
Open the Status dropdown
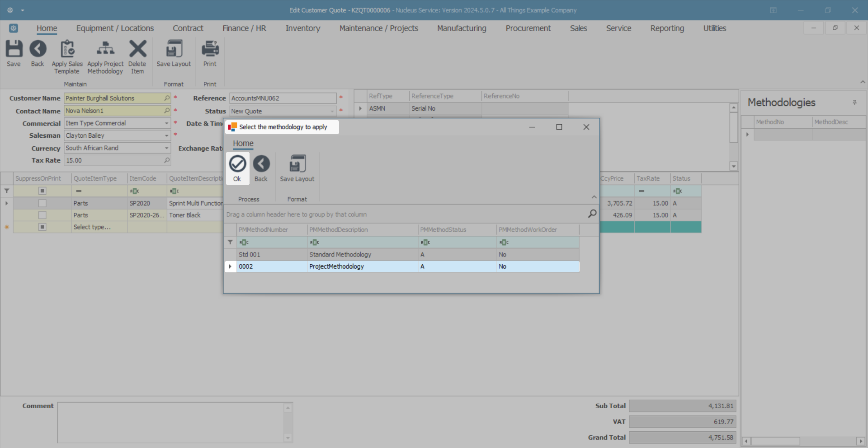click(x=332, y=111)
